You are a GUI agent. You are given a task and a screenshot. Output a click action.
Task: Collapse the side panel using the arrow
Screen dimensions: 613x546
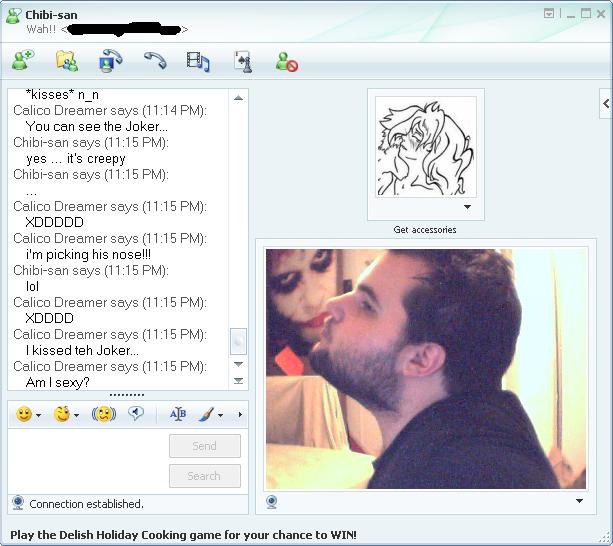coord(606,103)
